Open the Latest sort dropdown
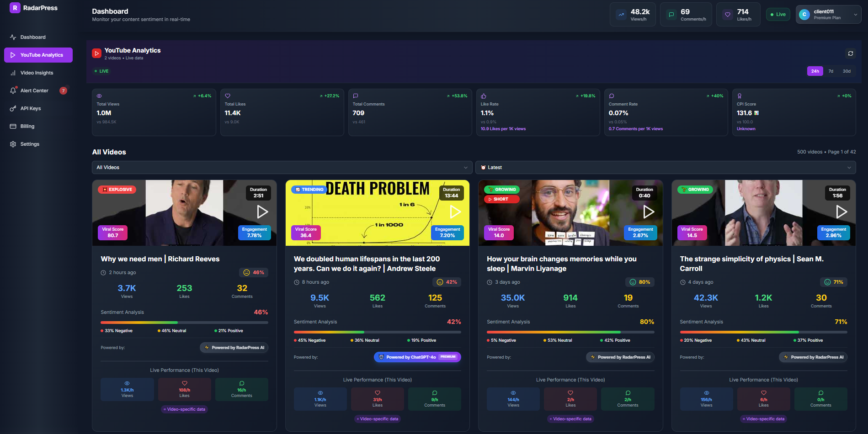Viewport: 868px width, 434px height. (x=666, y=167)
